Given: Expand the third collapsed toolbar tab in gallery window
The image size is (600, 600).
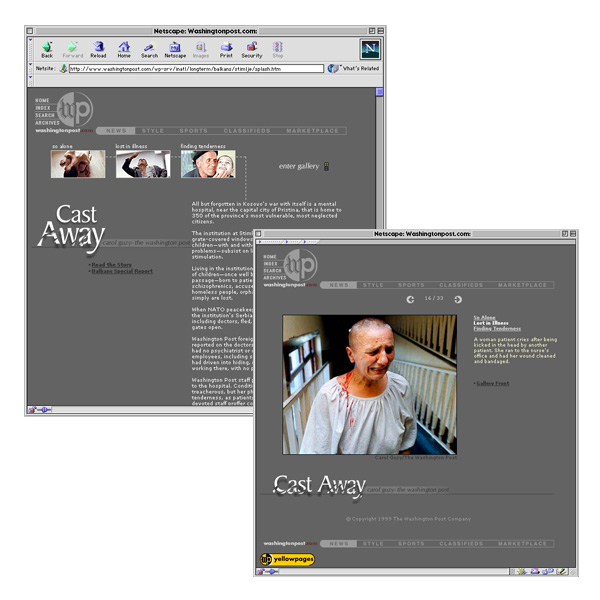Looking at the screenshot, I should (x=310, y=242).
